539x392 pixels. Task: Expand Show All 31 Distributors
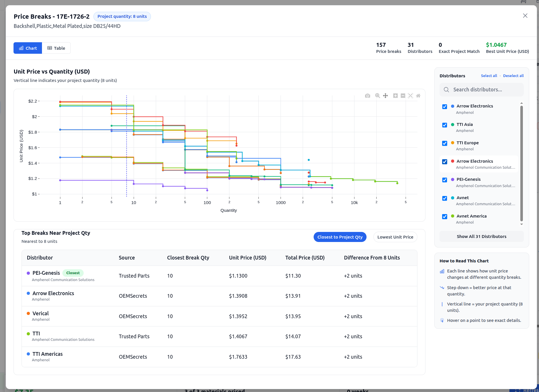(482, 237)
